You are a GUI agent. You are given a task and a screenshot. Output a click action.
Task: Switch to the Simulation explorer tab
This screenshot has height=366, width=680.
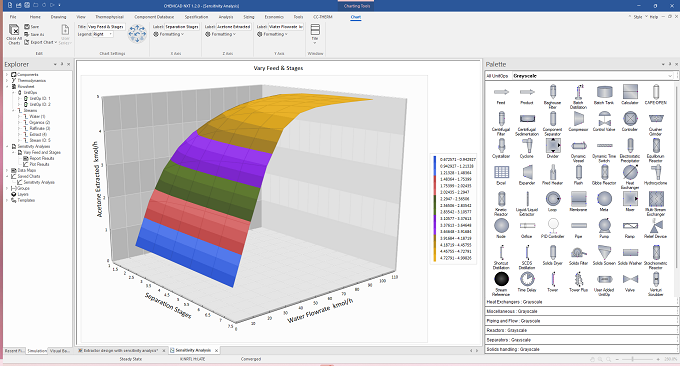37,350
